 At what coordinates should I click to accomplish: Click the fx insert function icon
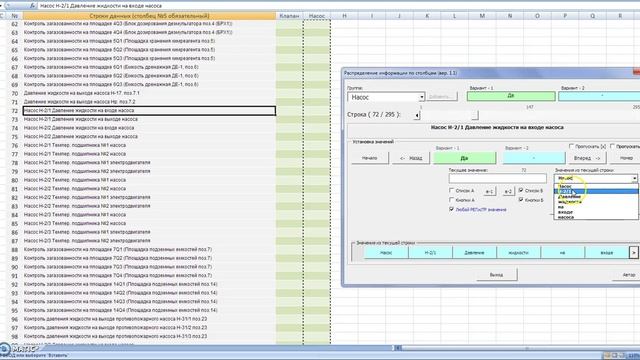coord(32,6)
